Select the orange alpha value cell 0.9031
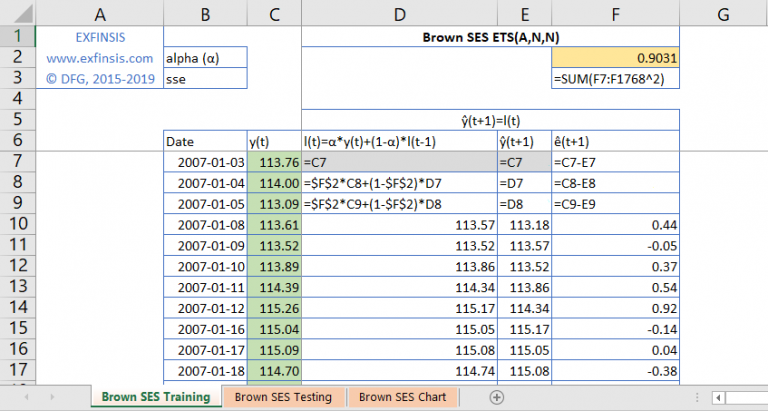The image size is (768, 411). [x=615, y=58]
